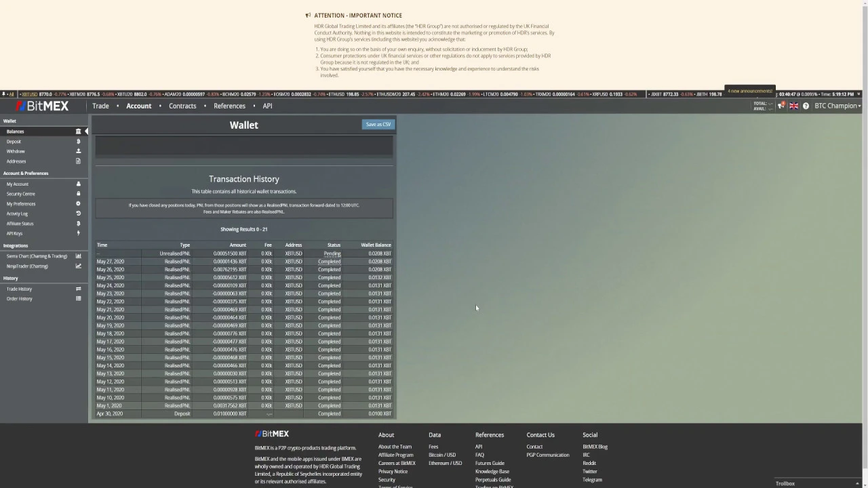Screen dimensions: 868x488
Task: Click the Balances bank icon in sidebar
Action: (x=78, y=131)
